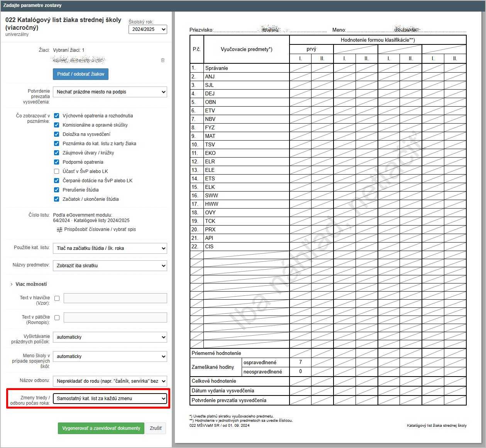Open Názov odboru dropdown
The height and width of the screenshot is (448, 486).
tap(110, 381)
